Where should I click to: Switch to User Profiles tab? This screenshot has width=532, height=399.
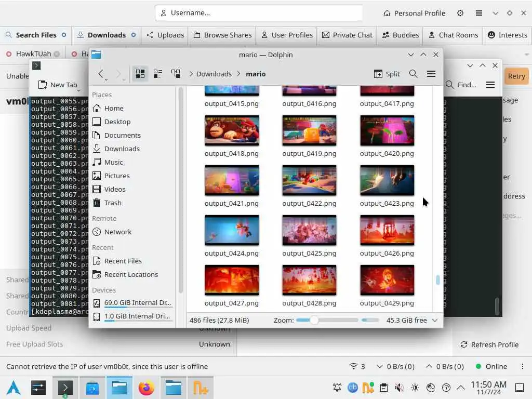pos(287,35)
